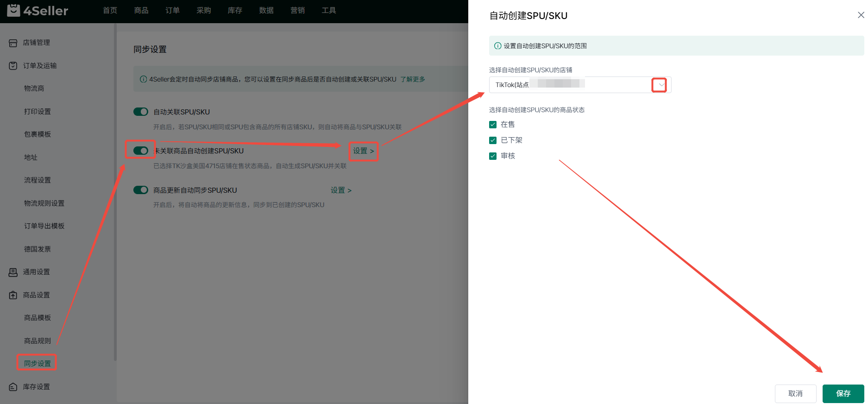The image size is (868, 404).
Task: Toggle the 自动关联SPU/SKU switch
Action: coord(141,112)
